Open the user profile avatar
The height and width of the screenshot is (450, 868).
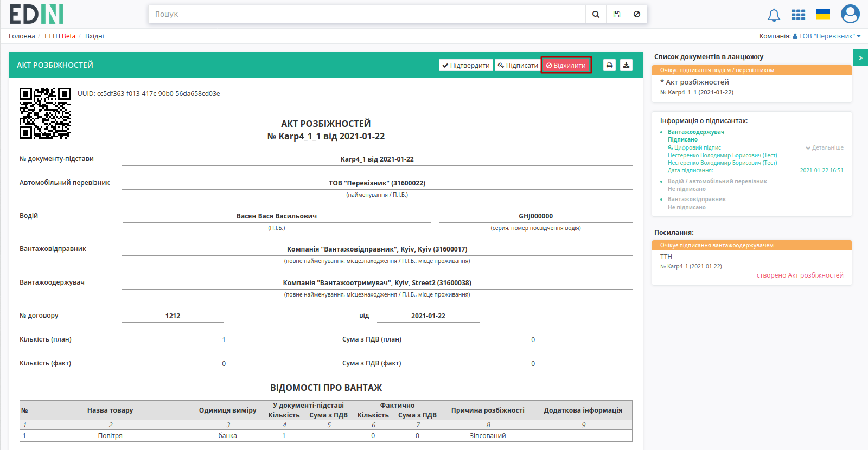point(850,14)
